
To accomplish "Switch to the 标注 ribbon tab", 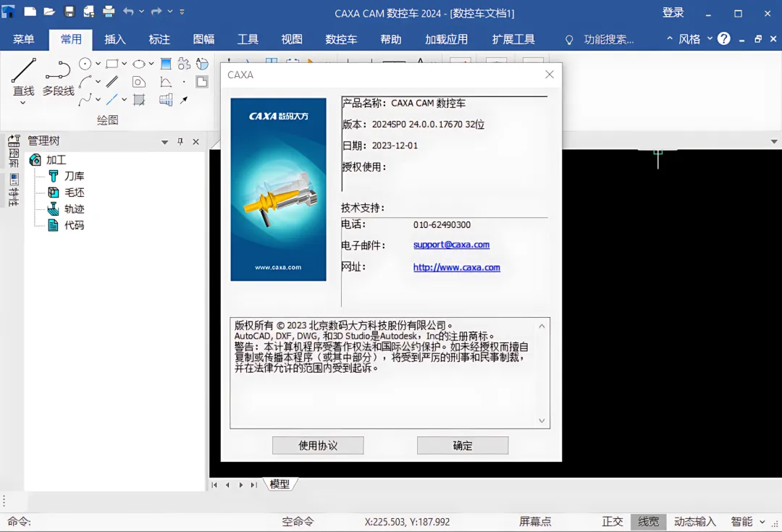I will coord(159,39).
